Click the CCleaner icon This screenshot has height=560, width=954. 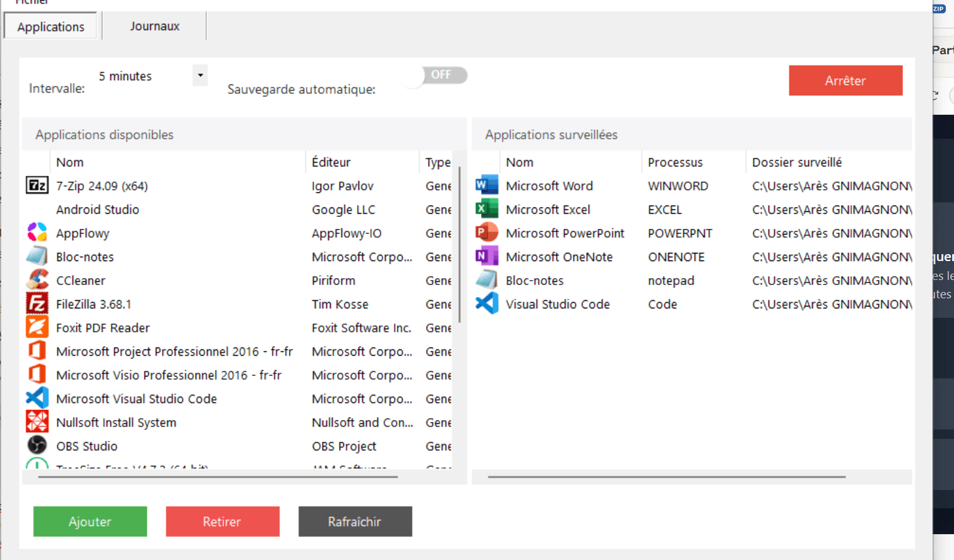(x=37, y=280)
